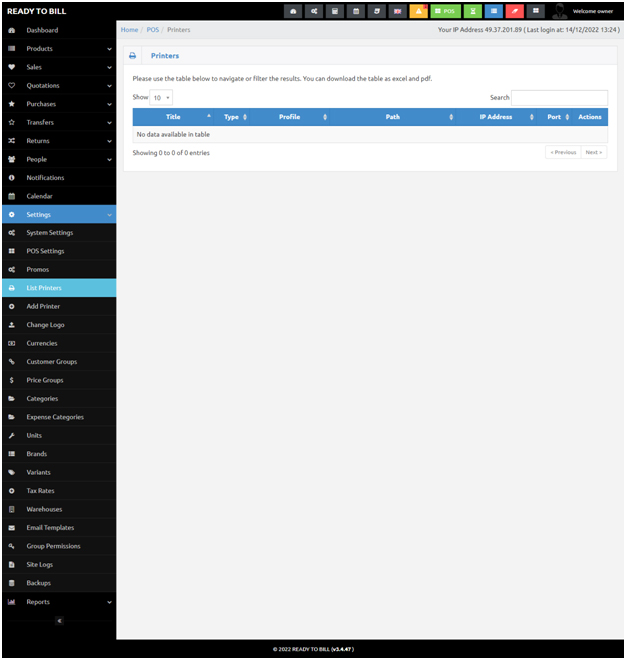Expand the Products sidebar menu
Image resolution: width=626 pixels, height=660 pixels.
point(59,49)
